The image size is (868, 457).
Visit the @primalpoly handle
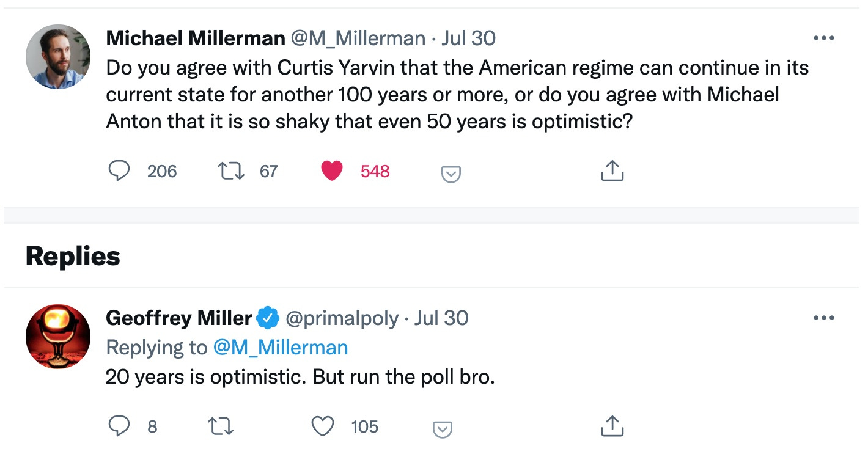342,318
